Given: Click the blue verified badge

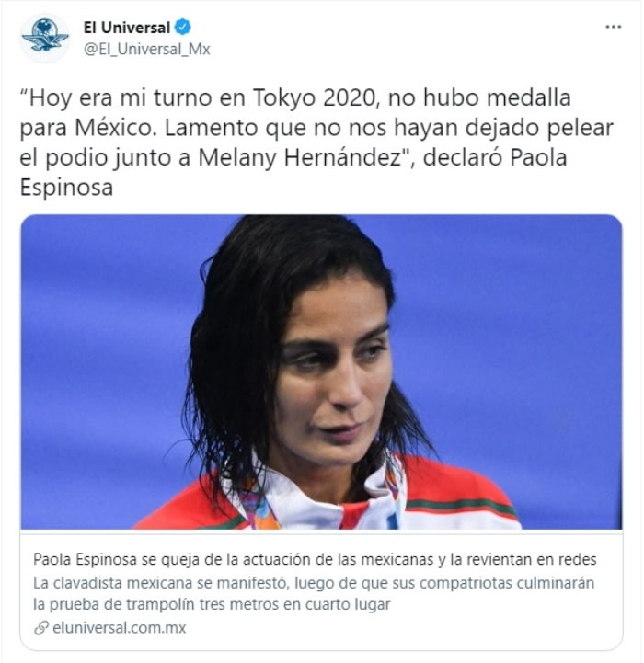Looking at the screenshot, I should (183, 27).
